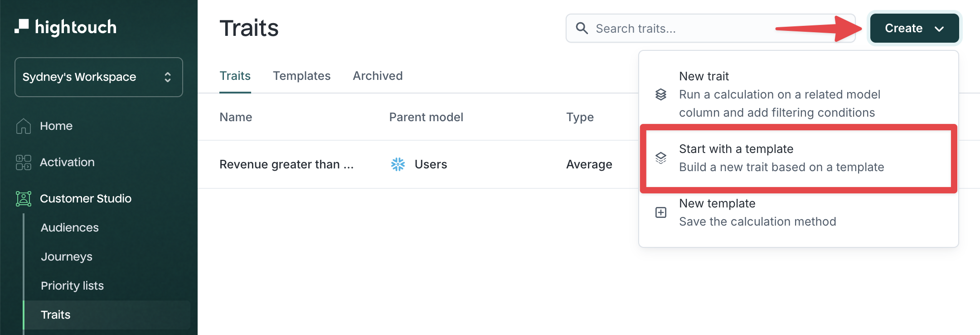Open the Revenue greater than trait row
This screenshot has height=335, width=980.
pos(286,164)
